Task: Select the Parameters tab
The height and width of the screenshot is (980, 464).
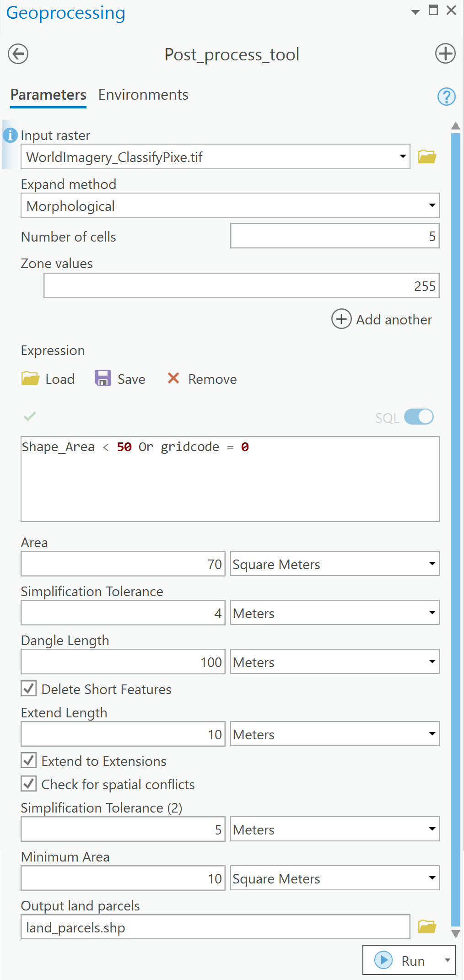Action: [x=49, y=95]
